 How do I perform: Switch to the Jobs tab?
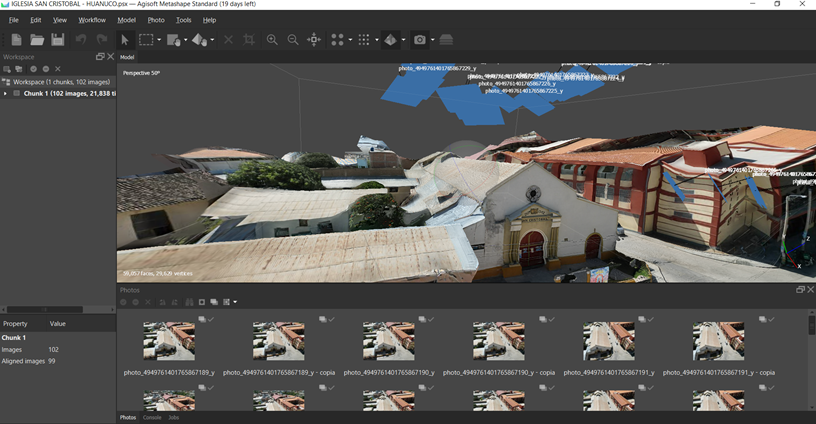[x=173, y=417]
